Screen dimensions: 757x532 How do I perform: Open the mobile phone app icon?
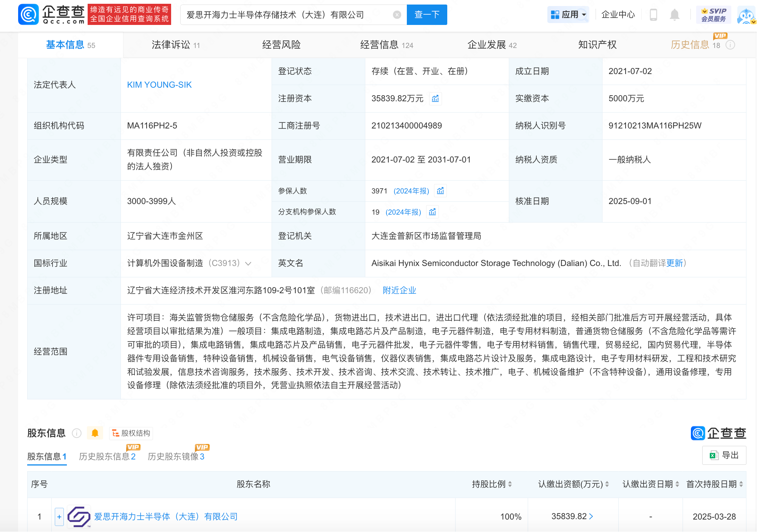click(653, 15)
